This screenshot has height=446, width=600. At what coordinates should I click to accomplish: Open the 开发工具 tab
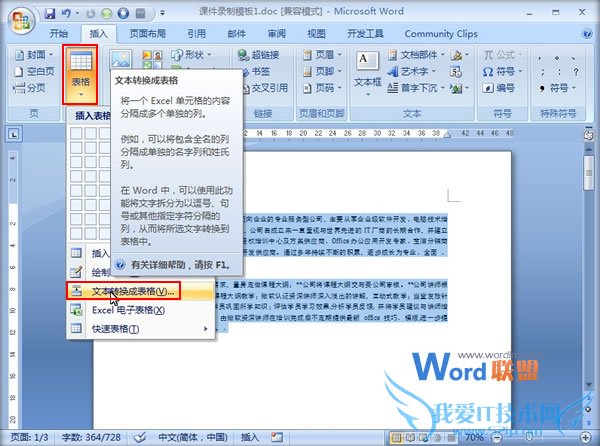pyautogui.click(x=365, y=34)
